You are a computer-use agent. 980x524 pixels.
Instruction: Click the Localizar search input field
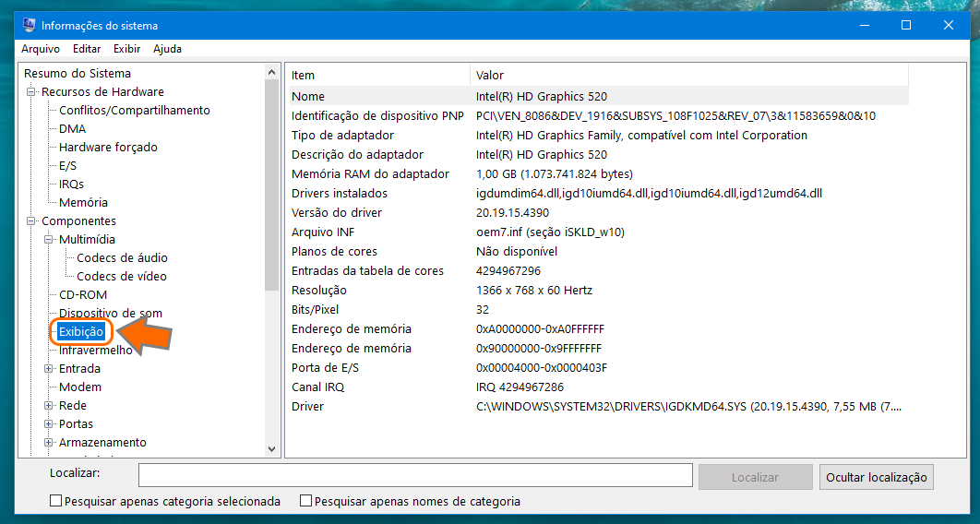pos(415,475)
